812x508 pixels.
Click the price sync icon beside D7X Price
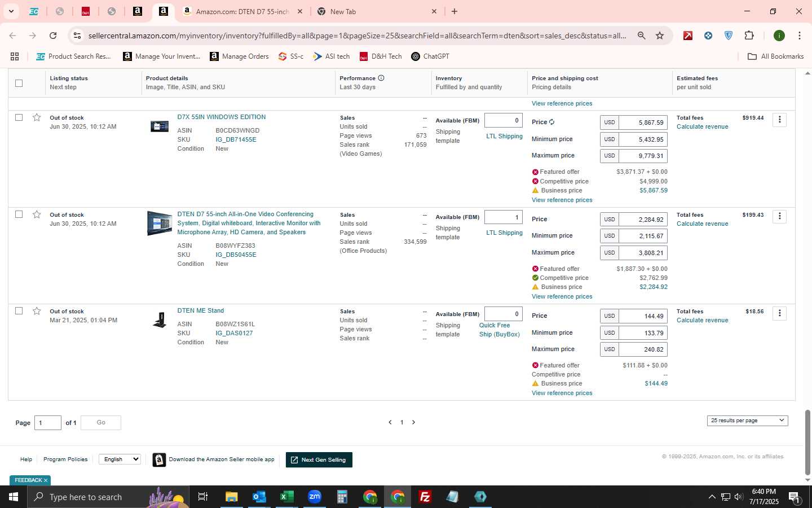point(552,122)
